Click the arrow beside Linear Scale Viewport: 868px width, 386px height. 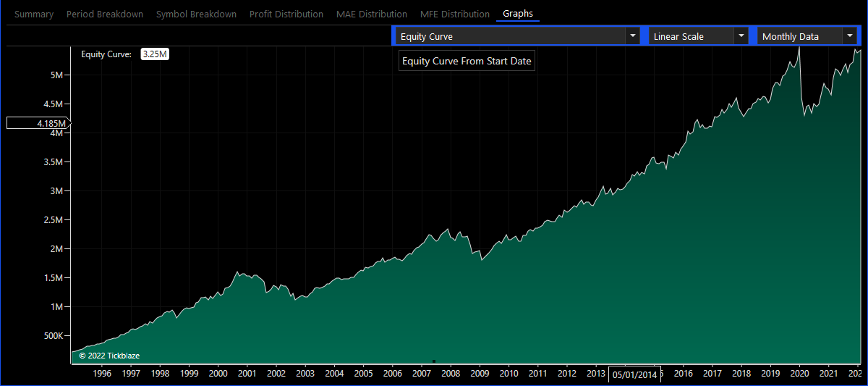pos(741,36)
